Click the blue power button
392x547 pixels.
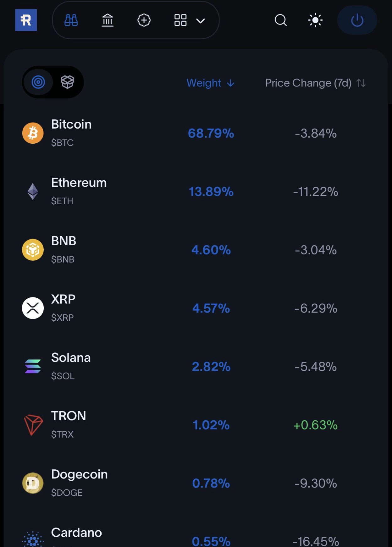coord(357,20)
